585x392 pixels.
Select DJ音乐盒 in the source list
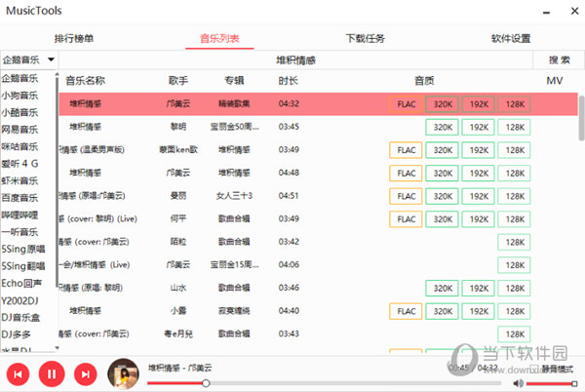coord(20,318)
